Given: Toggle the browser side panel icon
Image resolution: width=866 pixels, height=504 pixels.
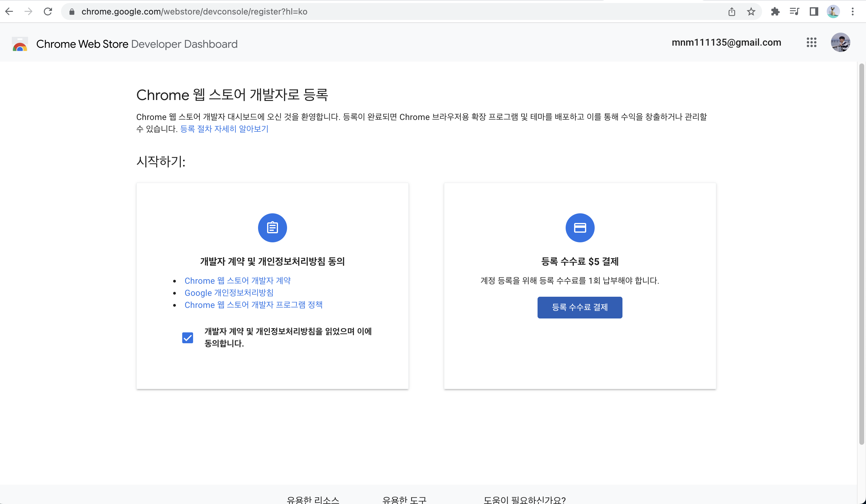Looking at the screenshot, I should coord(813,12).
